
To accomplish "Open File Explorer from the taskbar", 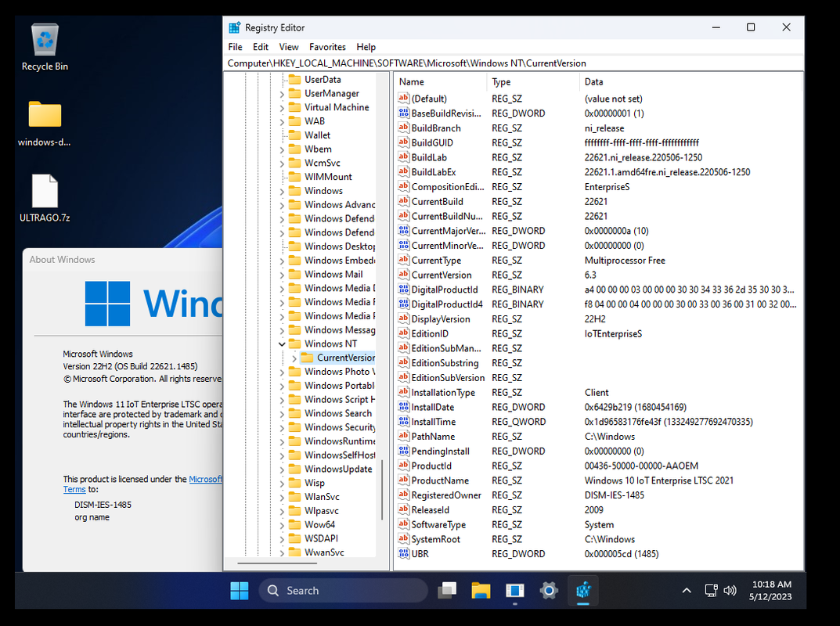I will point(481,591).
